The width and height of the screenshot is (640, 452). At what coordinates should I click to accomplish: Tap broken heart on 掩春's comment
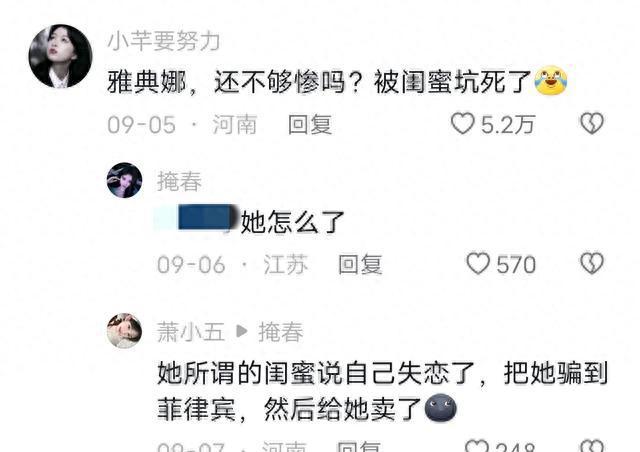[x=592, y=263]
